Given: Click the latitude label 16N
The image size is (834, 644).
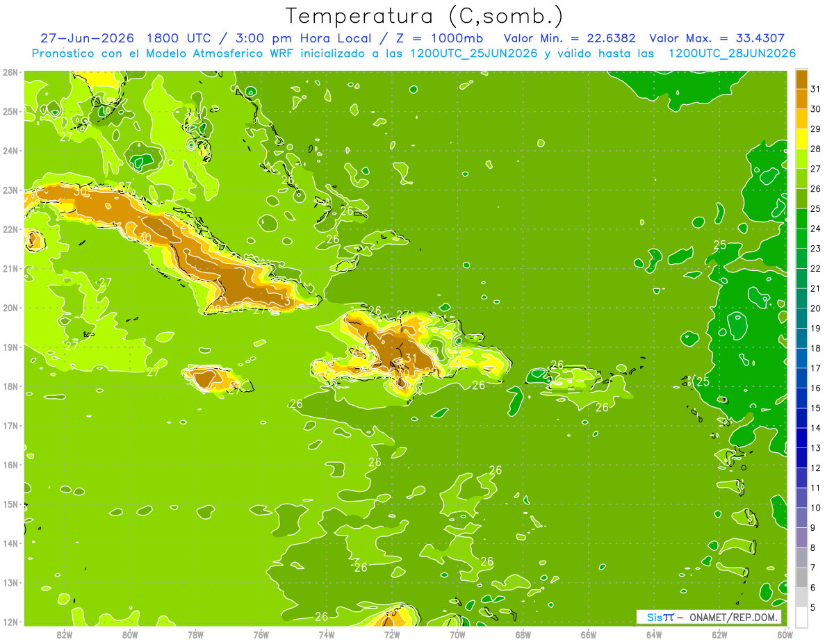Looking at the screenshot, I should 11,465.
